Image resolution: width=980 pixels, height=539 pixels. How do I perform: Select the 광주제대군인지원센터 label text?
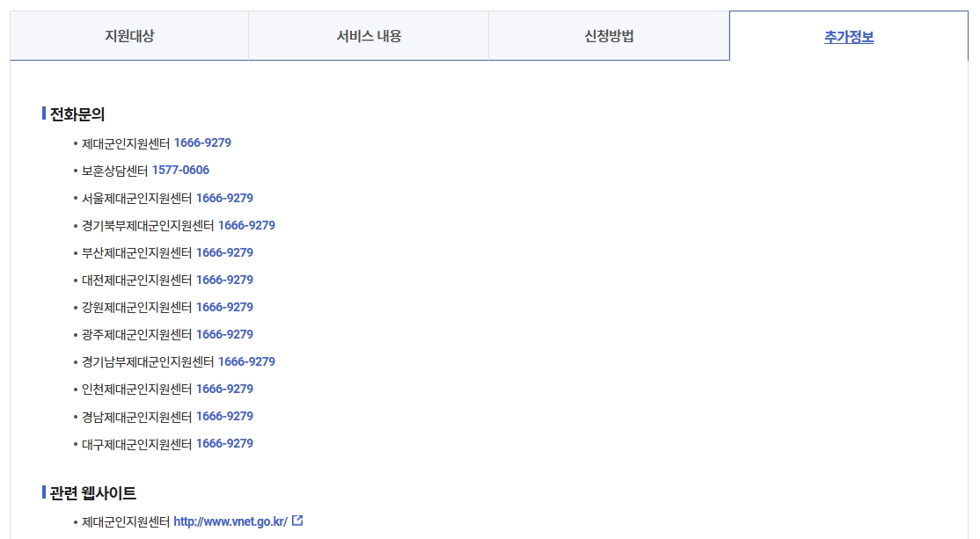(x=137, y=335)
